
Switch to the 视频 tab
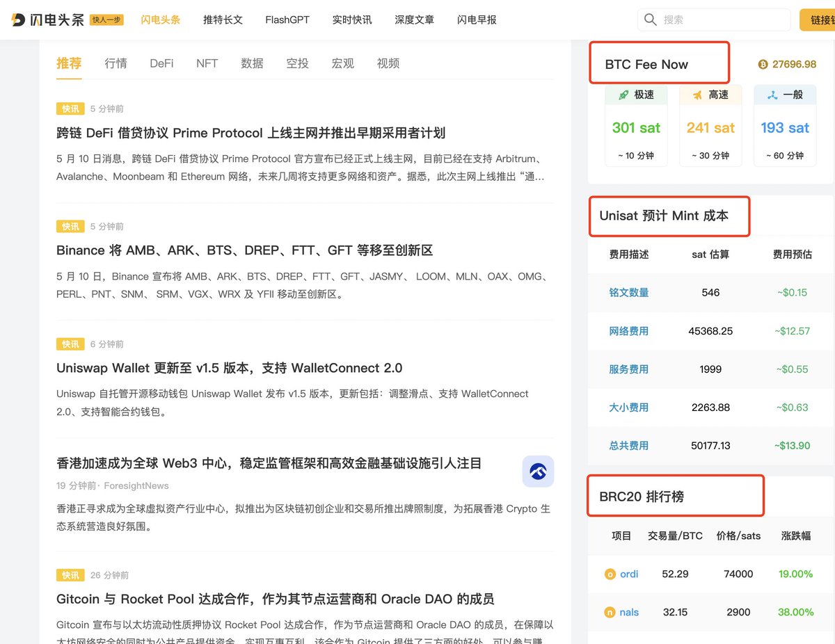(388, 63)
